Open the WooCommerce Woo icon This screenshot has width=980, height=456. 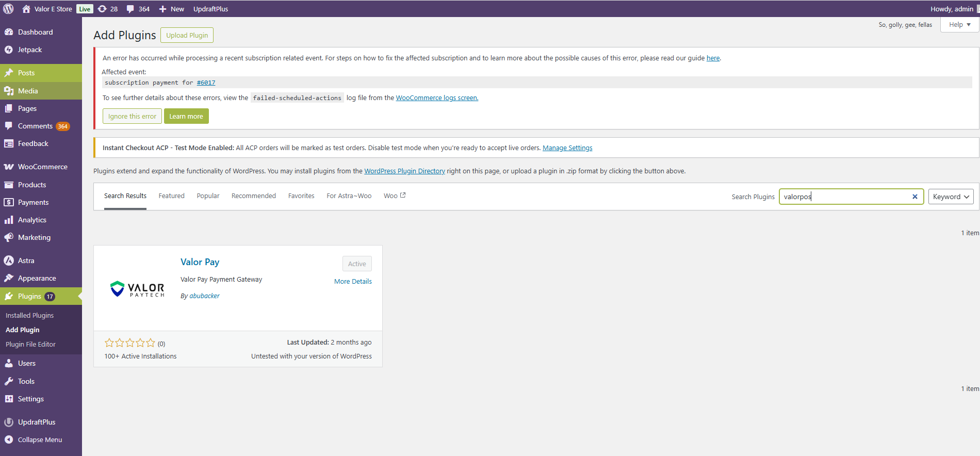tap(9, 167)
